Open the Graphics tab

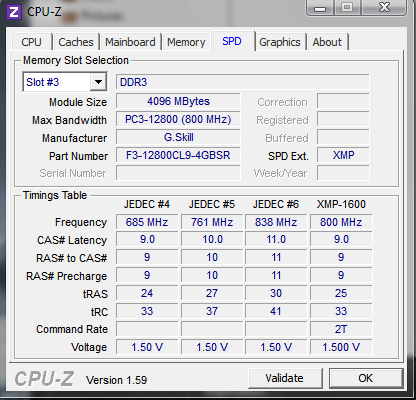pyautogui.click(x=280, y=42)
